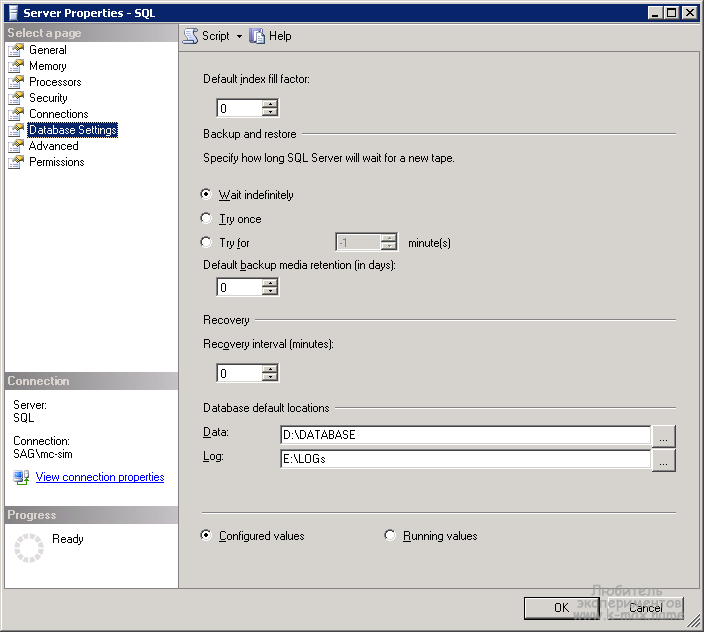This screenshot has height=632, width=704.
Task: Switch to the Advanced page
Action: (53, 146)
